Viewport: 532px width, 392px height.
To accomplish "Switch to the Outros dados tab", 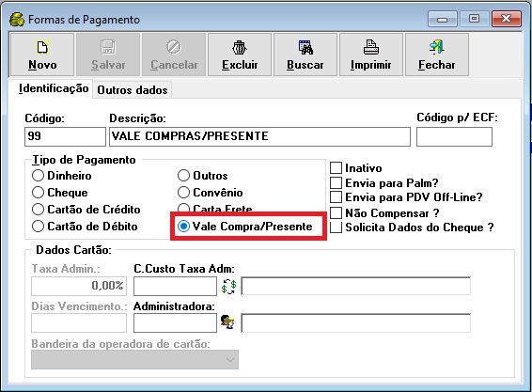I will tap(133, 90).
